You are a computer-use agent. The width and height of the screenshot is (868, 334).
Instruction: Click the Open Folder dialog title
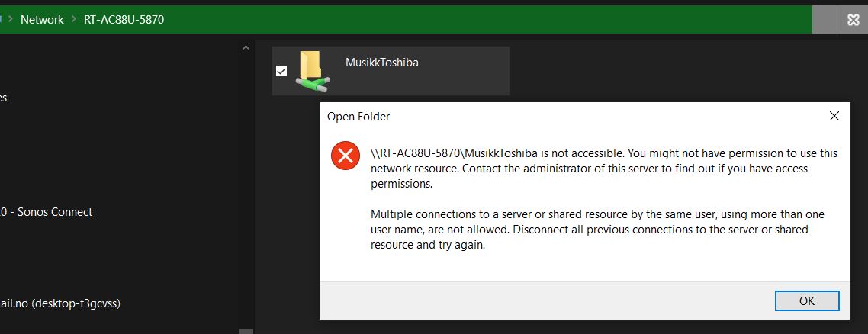(x=358, y=117)
